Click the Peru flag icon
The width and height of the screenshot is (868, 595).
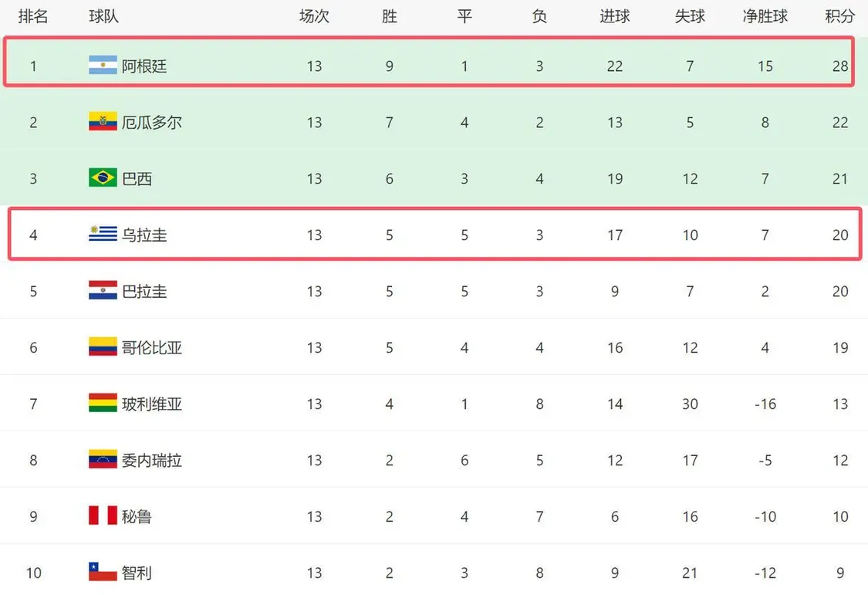(103, 516)
